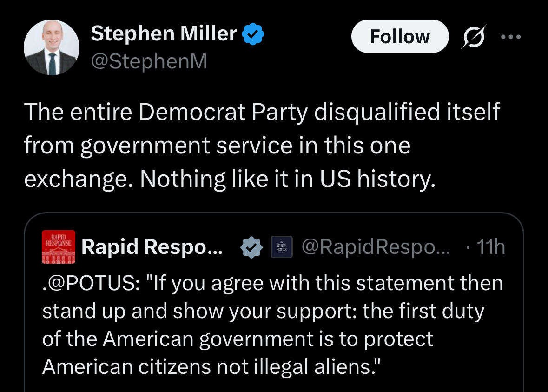Click the White House affiliation badge
Viewport: 548px width, 392px height.
tap(282, 247)
